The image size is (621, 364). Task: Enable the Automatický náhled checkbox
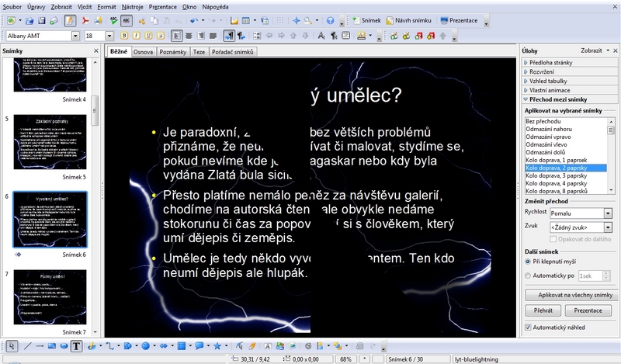click(528, 328)
